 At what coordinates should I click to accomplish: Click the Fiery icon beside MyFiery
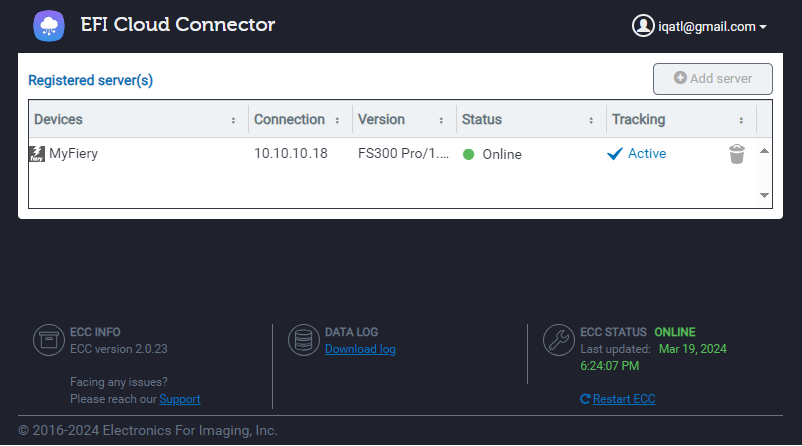[37, 154]
